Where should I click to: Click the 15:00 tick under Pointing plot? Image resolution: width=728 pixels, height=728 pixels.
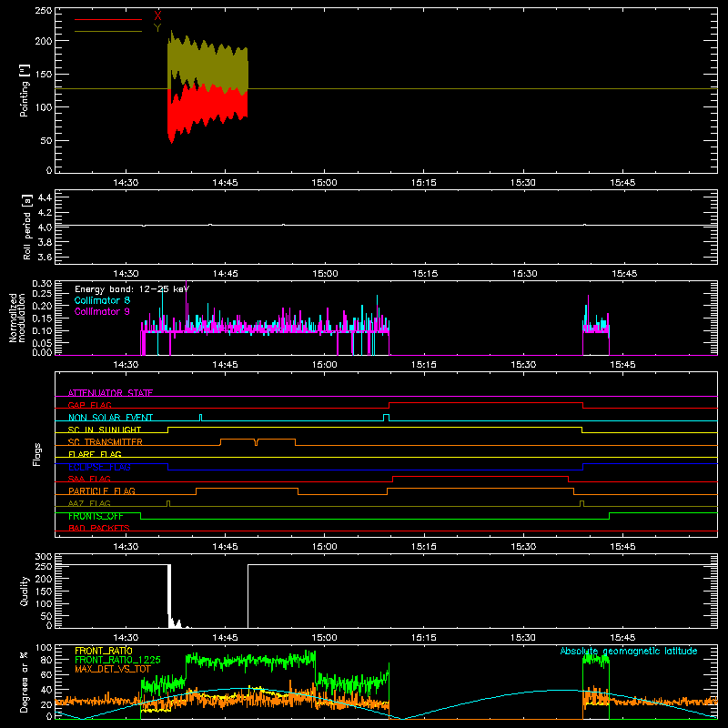[325, 183]
